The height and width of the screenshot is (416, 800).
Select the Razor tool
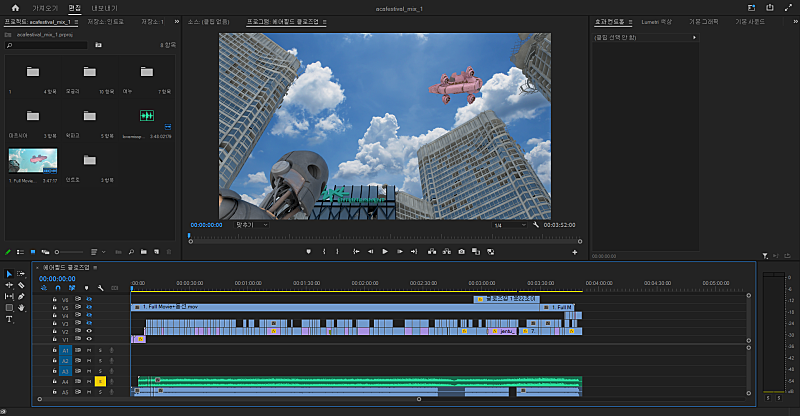22,285
